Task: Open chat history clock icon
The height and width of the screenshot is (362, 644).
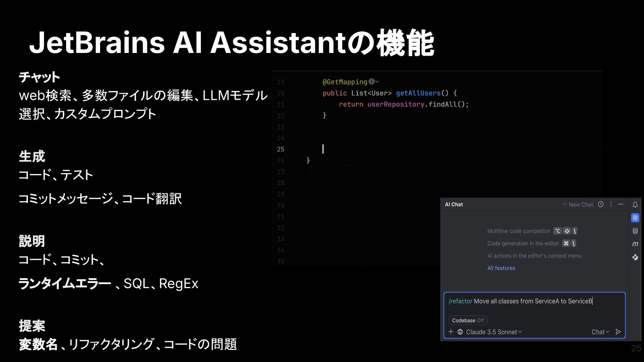Action: 601,204
